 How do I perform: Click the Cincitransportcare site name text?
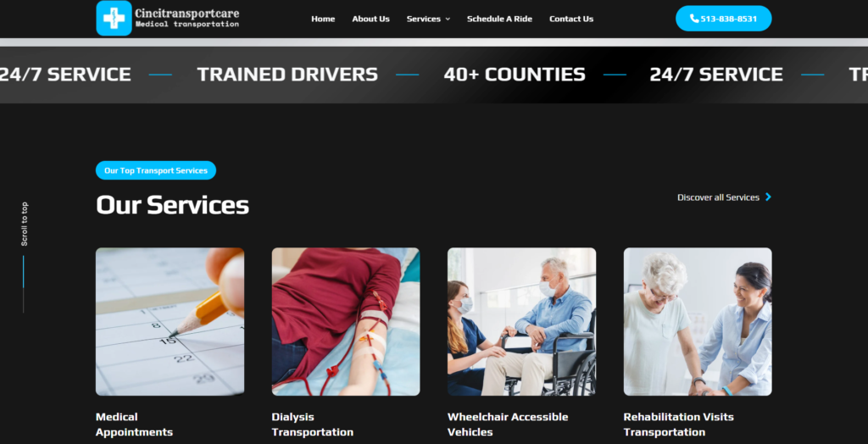coord(187,13)
